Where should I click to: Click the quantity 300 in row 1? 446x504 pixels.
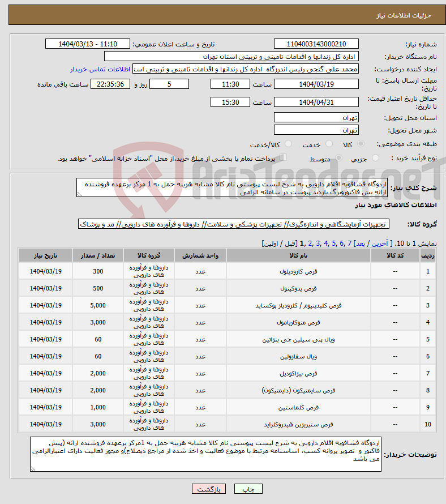point(98,272)
